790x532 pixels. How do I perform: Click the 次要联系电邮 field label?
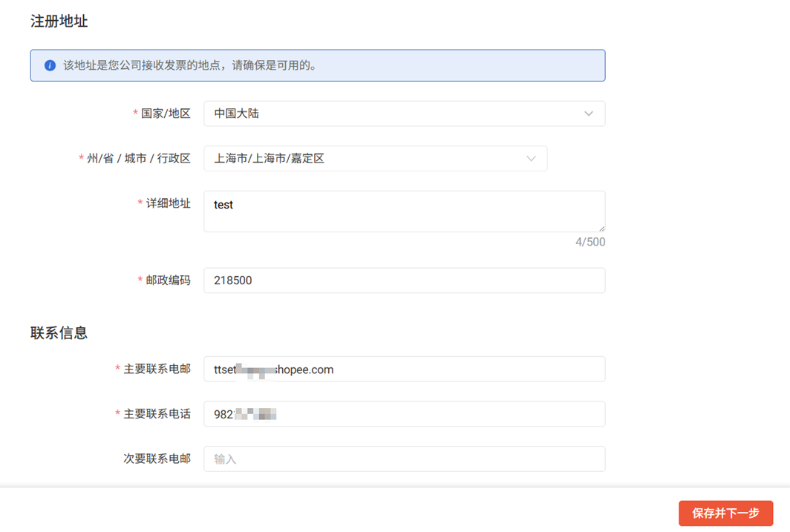click(157, 459)
